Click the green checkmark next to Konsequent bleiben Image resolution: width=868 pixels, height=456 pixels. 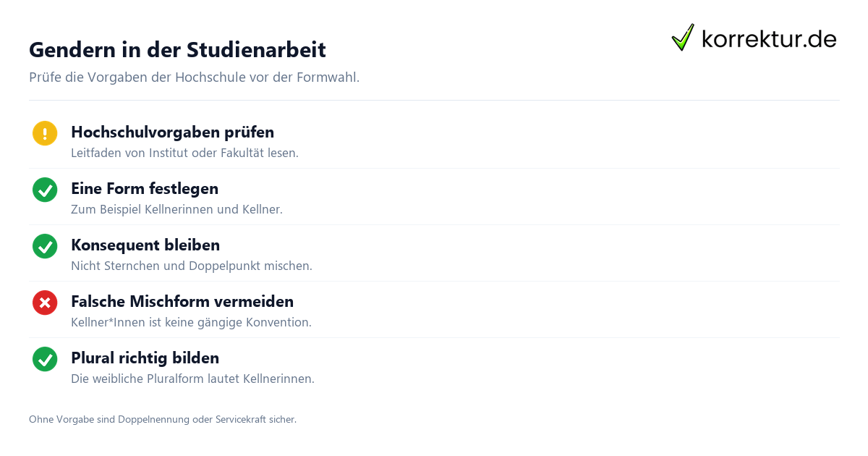45,246
